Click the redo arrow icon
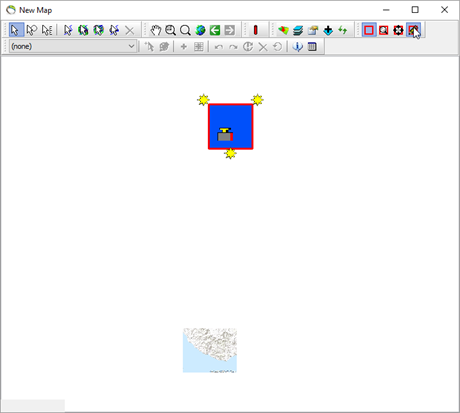Image resolution: width=460 pixels, height=413 pixels. [x=233, y=47]
